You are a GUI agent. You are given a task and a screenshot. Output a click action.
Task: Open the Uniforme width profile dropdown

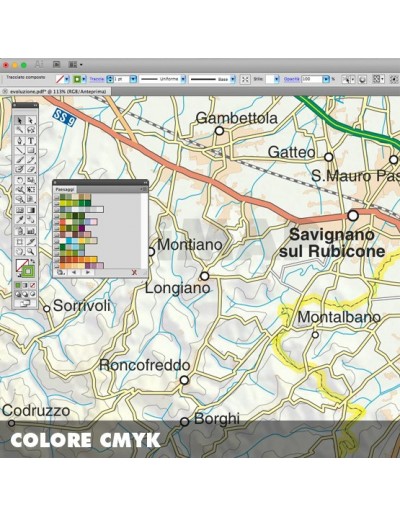tap(183, 79)
